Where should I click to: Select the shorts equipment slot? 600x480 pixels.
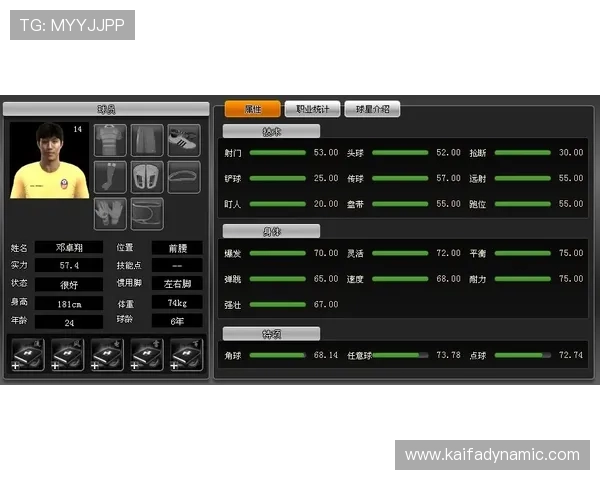click(x=147, y=140)
